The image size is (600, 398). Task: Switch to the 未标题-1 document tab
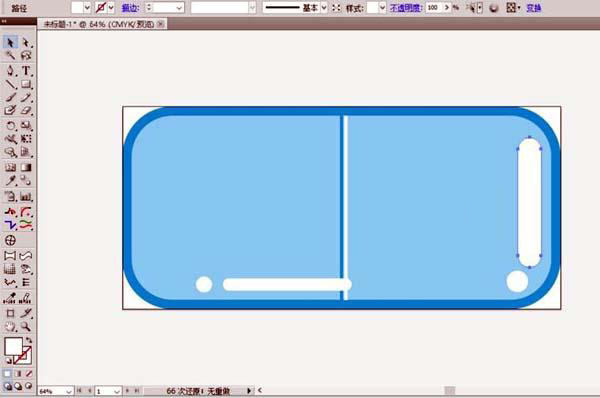coord(99,24)
